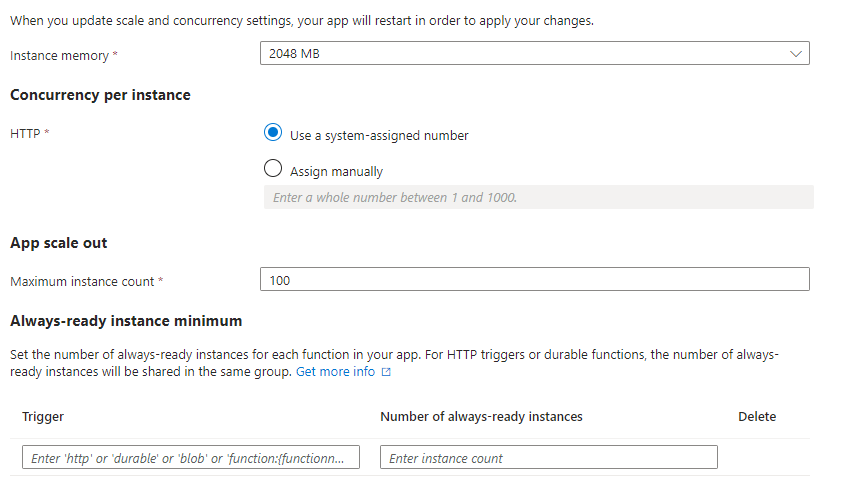
Task: Click the Number of always-ready instances header
Action: point(482,416)
